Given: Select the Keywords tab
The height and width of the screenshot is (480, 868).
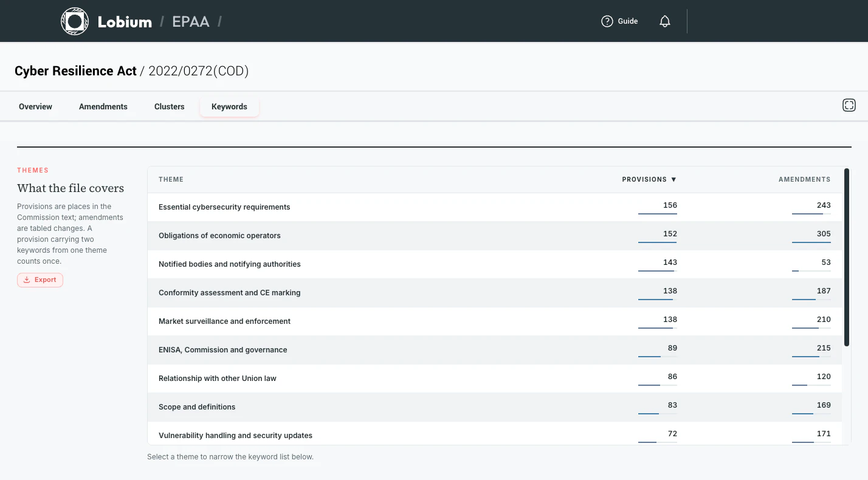Looking at the screenshot, I should (229, 107).
